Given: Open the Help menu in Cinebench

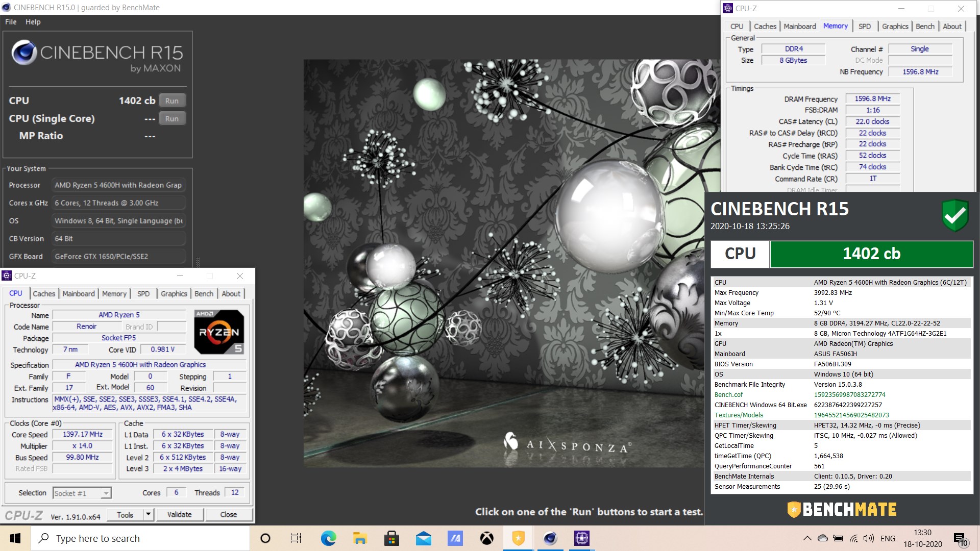Looking at the screenshot, I should (33, 22).
